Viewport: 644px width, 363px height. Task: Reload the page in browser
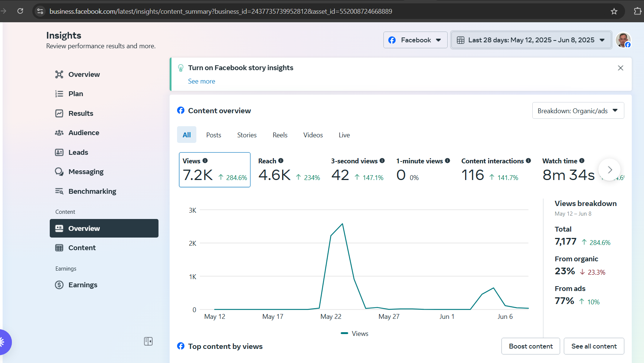[20, 11]
